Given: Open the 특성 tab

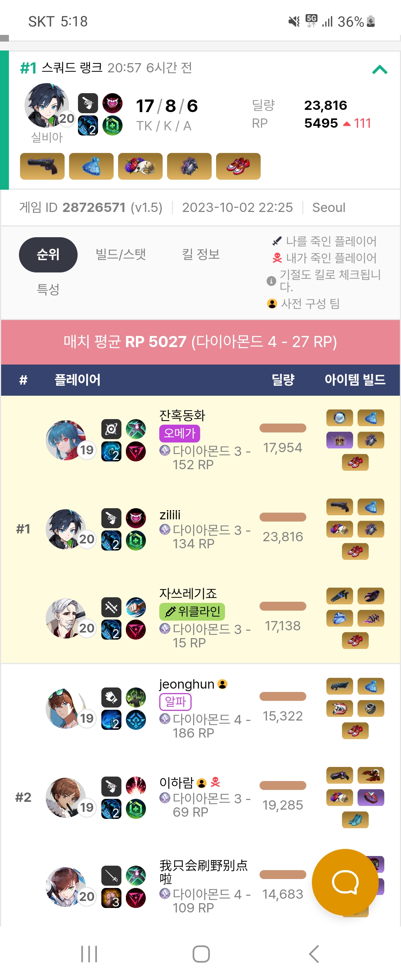Looking at the screenshot, I should click(48, 289).
